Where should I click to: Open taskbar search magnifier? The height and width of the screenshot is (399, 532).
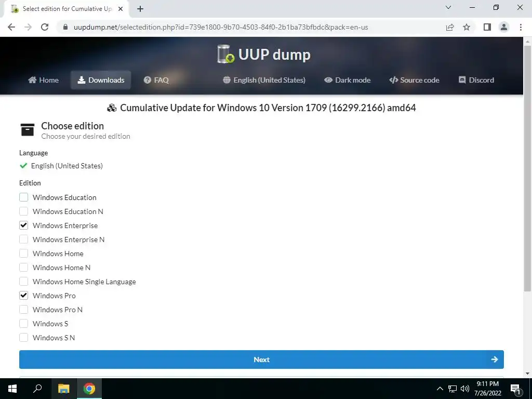tap(37, 389)
